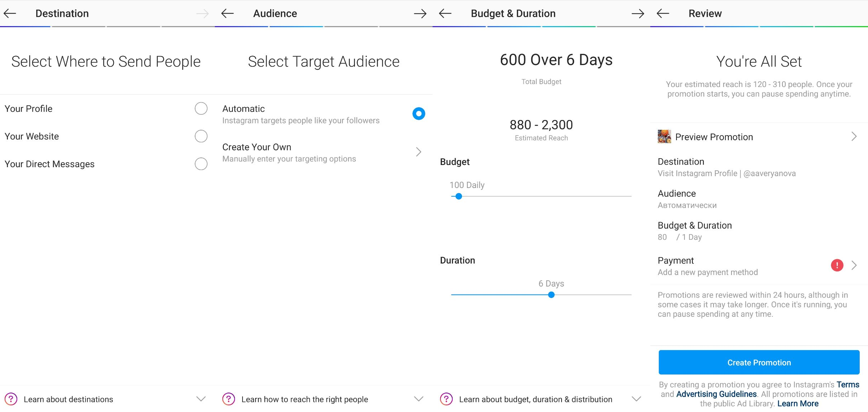Select Your Profile radio button
The width and height of the screenshot is (868, 412).
(x=201, y=108)
